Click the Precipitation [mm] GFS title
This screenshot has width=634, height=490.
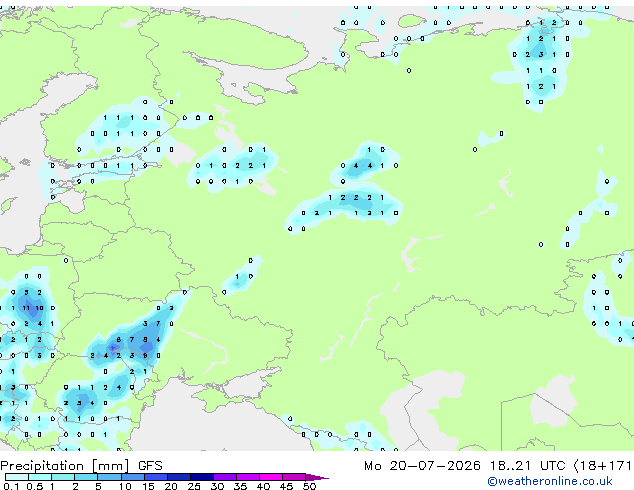(81, 466)
